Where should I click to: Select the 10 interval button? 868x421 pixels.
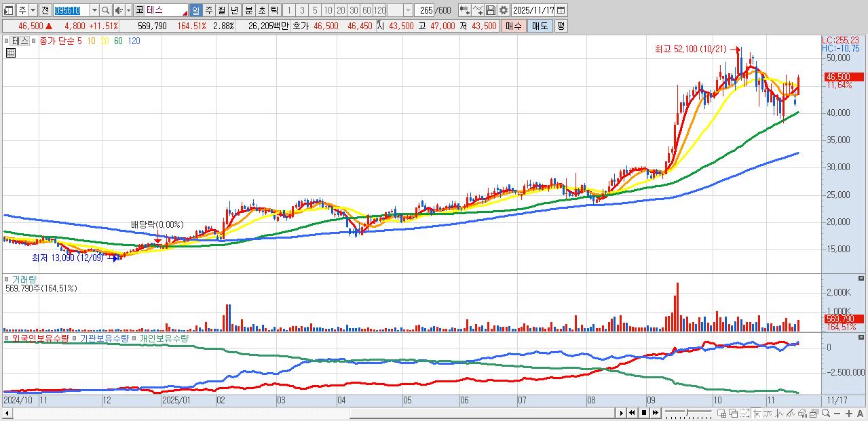point(328,10)
